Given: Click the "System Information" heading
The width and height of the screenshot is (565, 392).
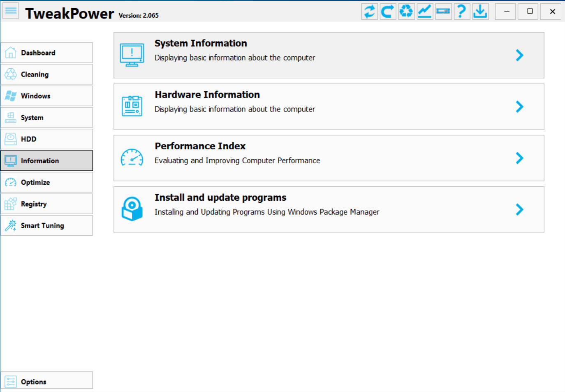Looking at the screenshot, I should [201, 43].
